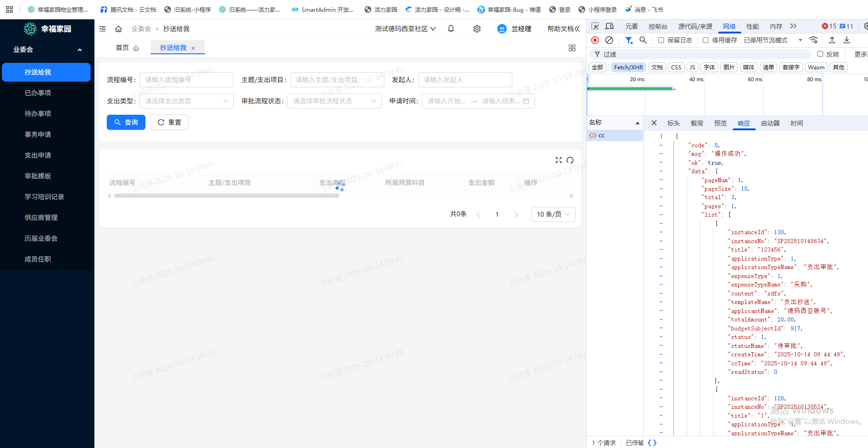This screenshot has height=448, width=868.
Task: Open 帮助文档 from the header
Action: click(560, 28)
